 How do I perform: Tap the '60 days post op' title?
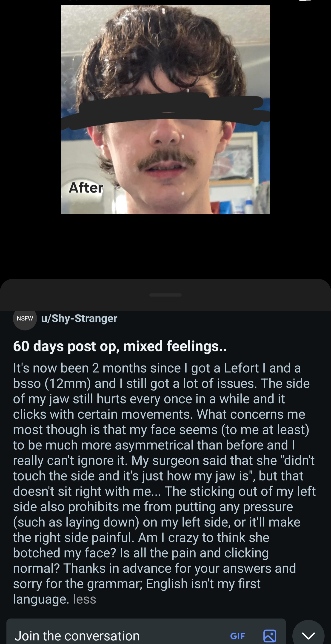coord(120,346)
